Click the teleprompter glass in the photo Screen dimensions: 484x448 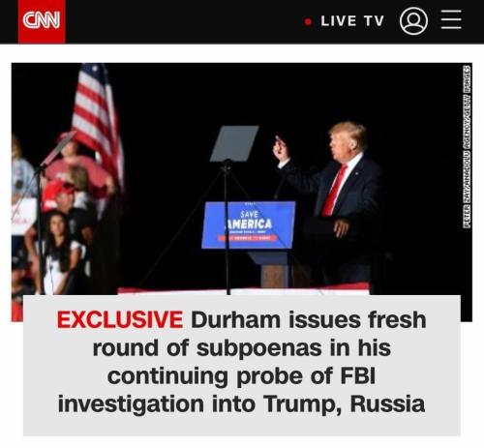(x=234, y=143)
